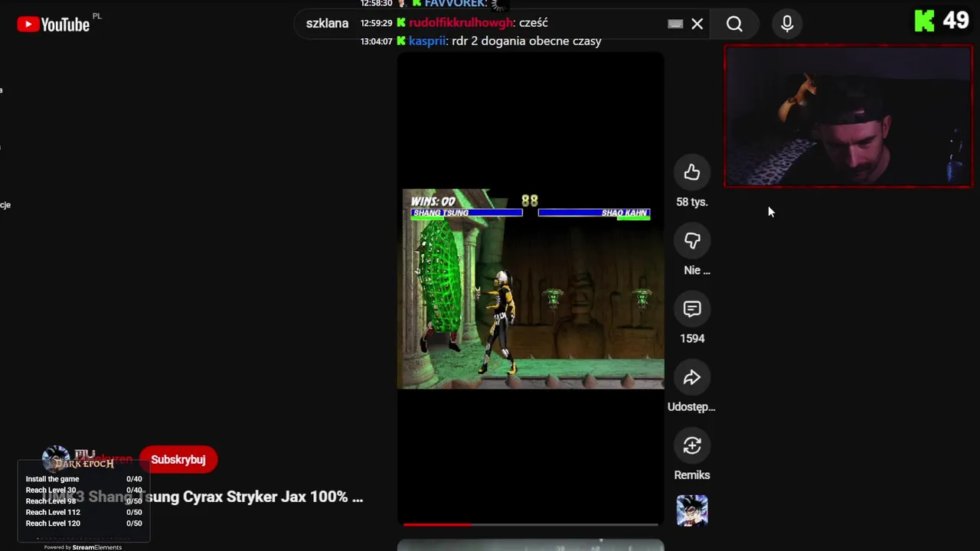Seek on the Short's red progress bar

coord(531,524)
